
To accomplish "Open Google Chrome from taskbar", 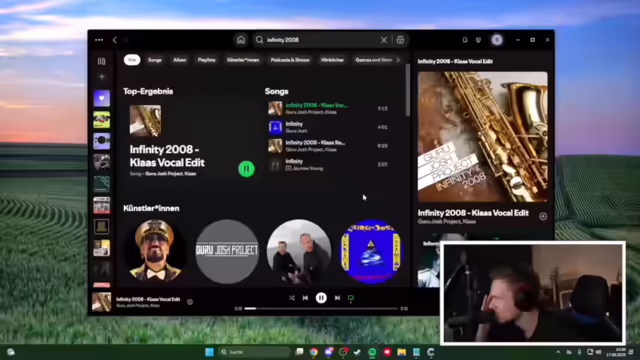I will (313, 352).
